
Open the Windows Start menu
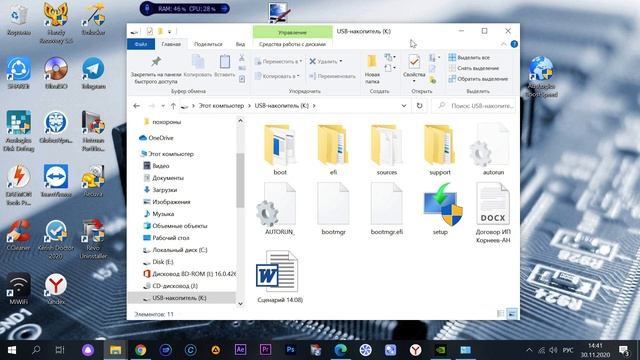pyautogui.click(x=11, y=350)
